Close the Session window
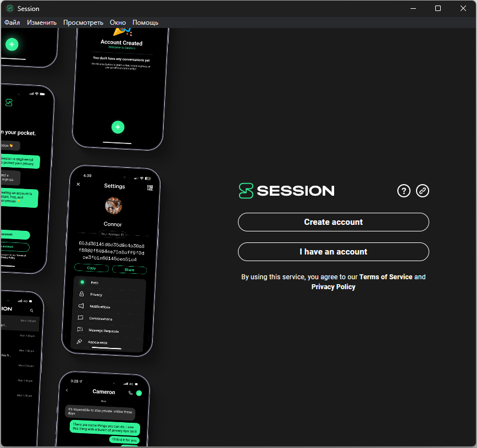Image resolution: width=477 pixels, height=448 pixels. click(463, 9)
